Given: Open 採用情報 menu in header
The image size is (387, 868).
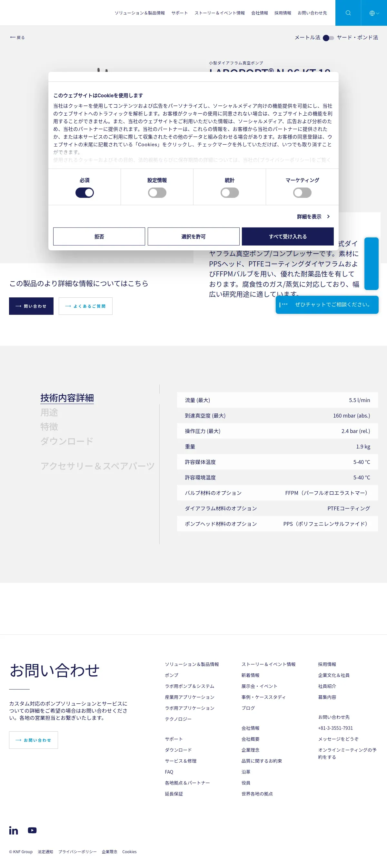Looking at the screenshot, I should (283, 13).
